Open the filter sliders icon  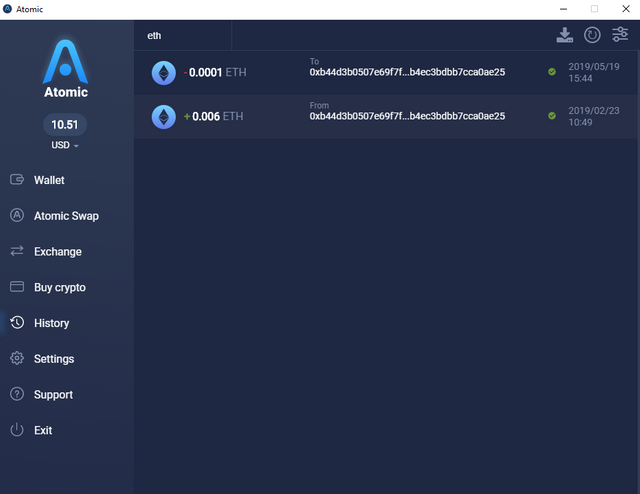[620, 35]
